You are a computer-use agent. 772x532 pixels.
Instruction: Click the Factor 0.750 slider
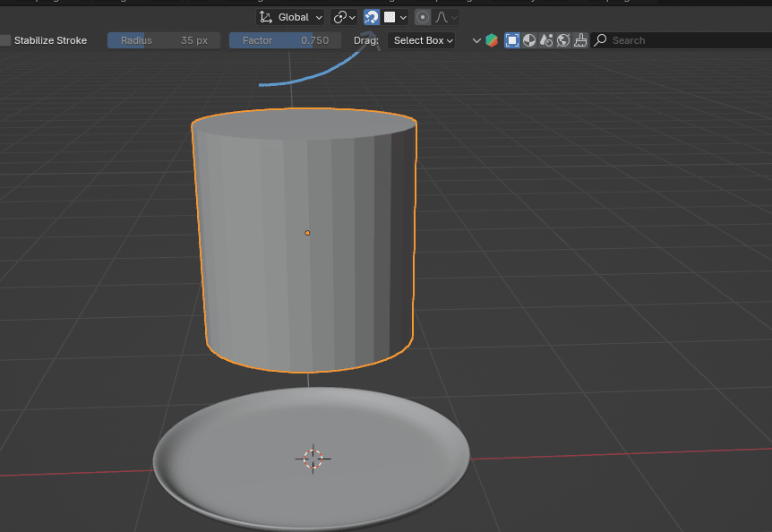pos(285,40)
